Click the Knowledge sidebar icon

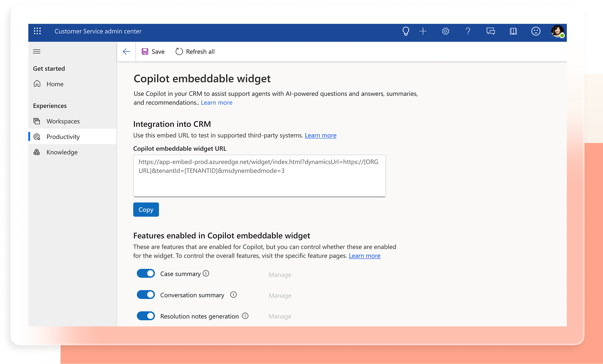click(37, 152)
